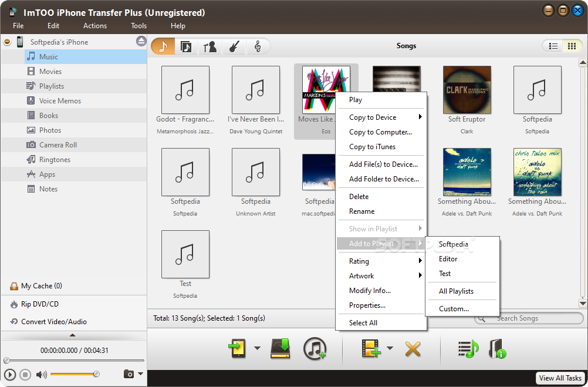Open the Tools menu
Screen dimensions: 588x387
138,26
